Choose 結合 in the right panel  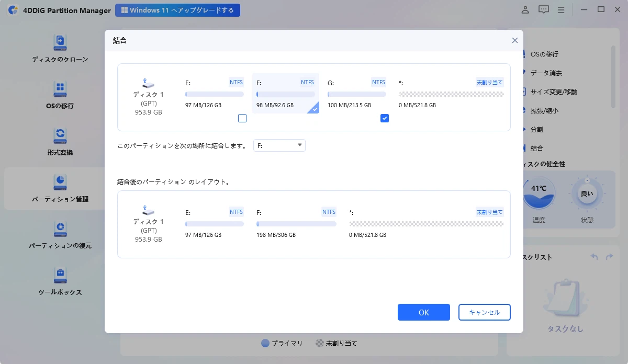pyautogui.click(x=536, y=148)
